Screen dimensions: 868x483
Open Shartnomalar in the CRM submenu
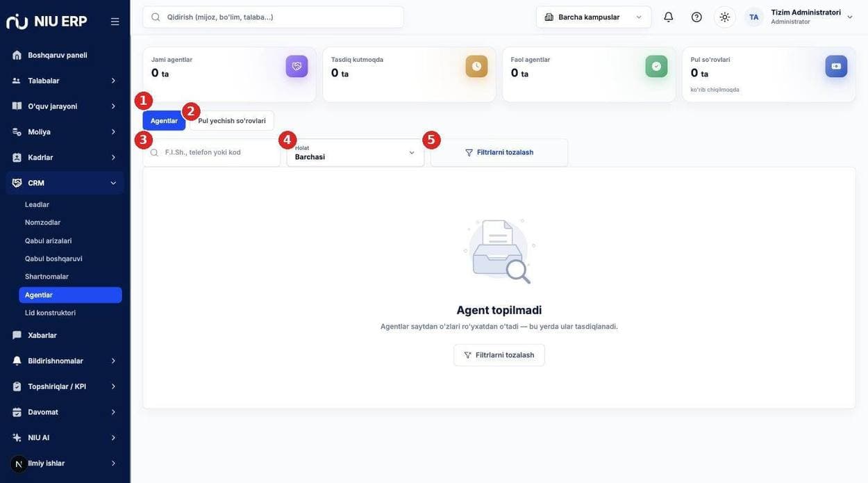click(x=70, y=277)
